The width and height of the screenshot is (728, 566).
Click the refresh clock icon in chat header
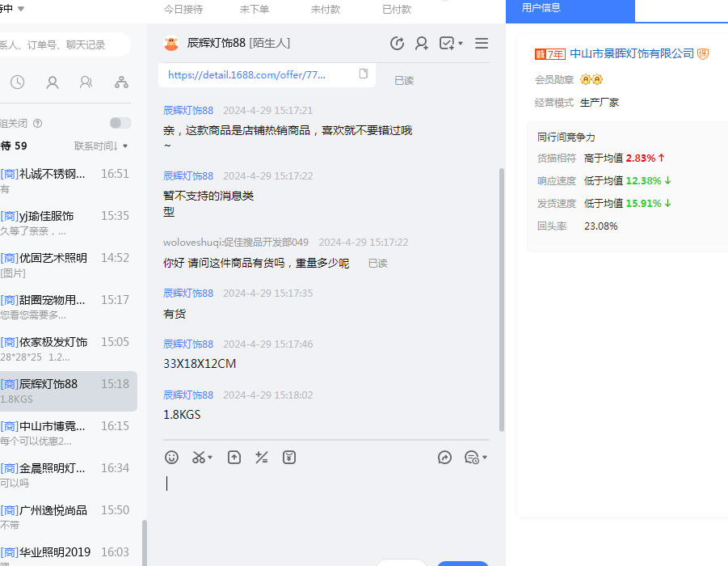tap(397, 44)
